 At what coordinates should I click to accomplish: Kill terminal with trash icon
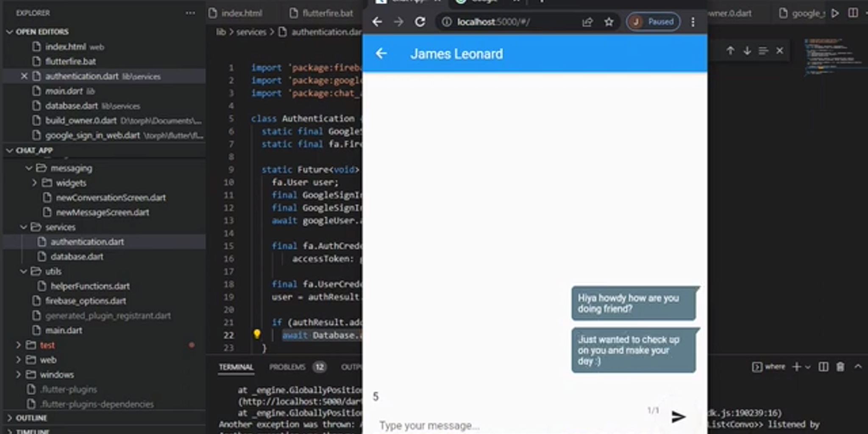click(x=840, y=367)
